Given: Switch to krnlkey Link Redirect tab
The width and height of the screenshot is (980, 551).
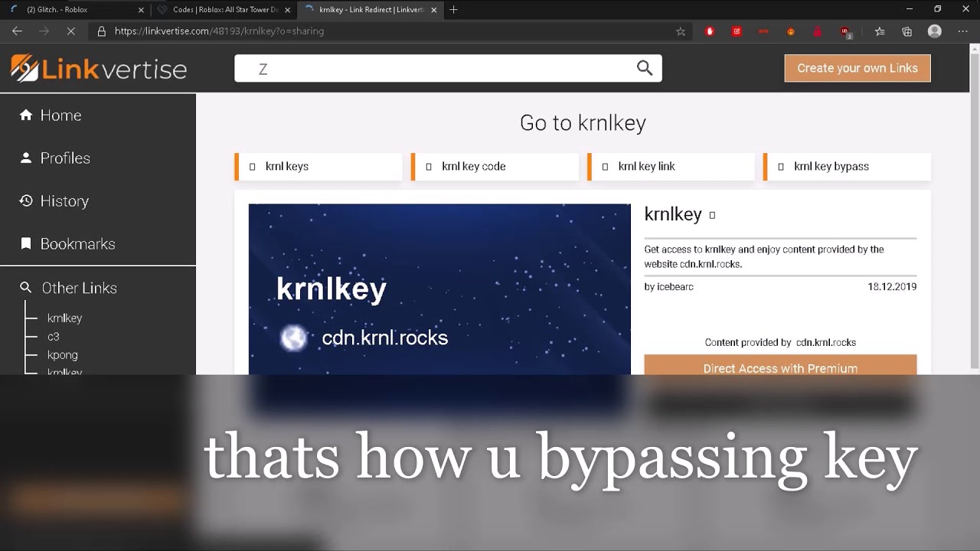Looking at the screenshot, I should pyautogui.click(x=369, y=10).
